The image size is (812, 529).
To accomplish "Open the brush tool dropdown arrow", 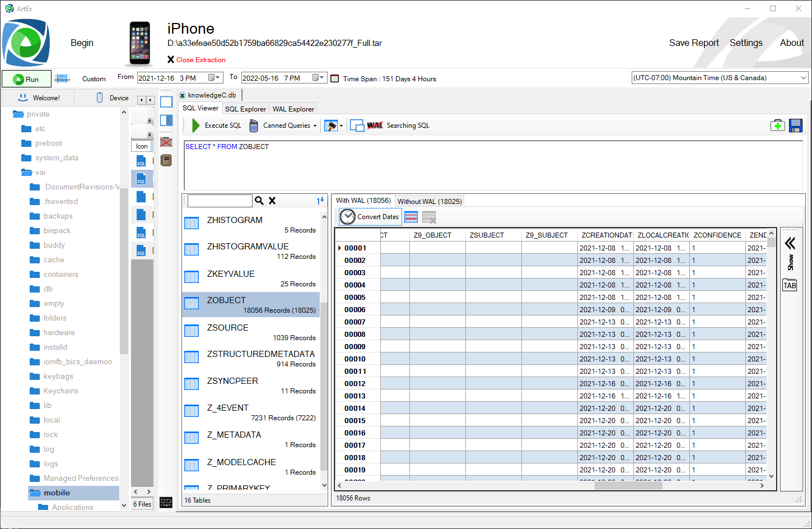I will pos(341,126).
